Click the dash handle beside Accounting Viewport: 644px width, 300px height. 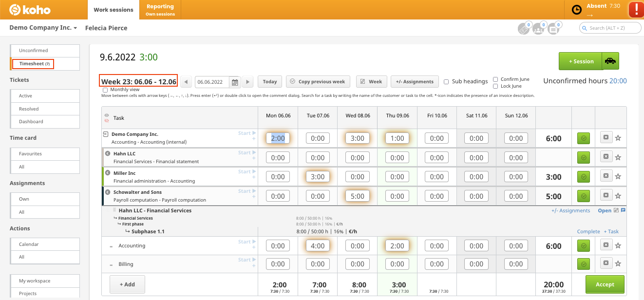coord(111,246)
